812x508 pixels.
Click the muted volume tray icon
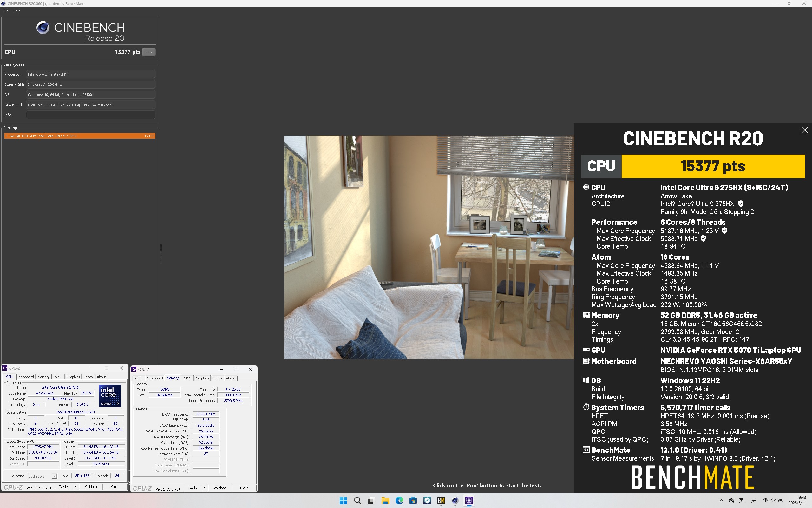click(773, 501)
